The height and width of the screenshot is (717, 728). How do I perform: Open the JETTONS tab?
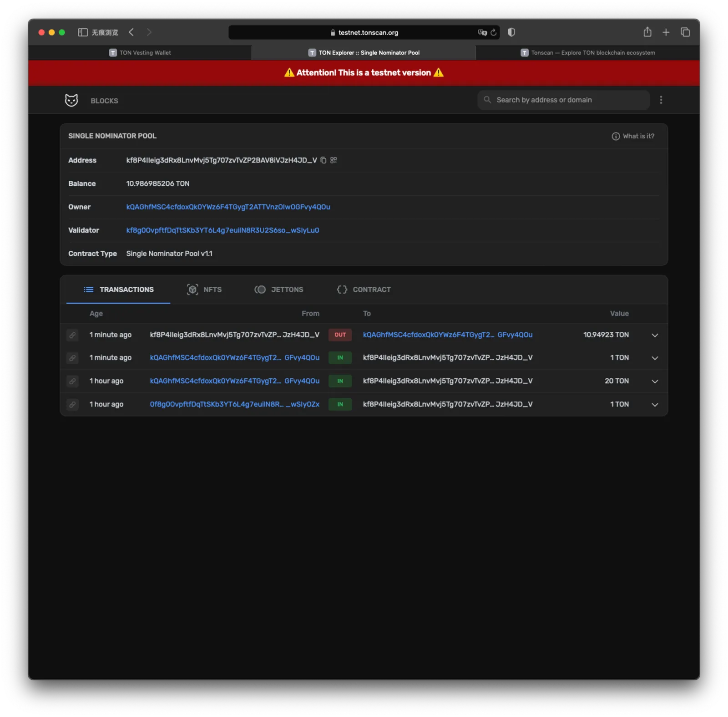pos(279,290)
